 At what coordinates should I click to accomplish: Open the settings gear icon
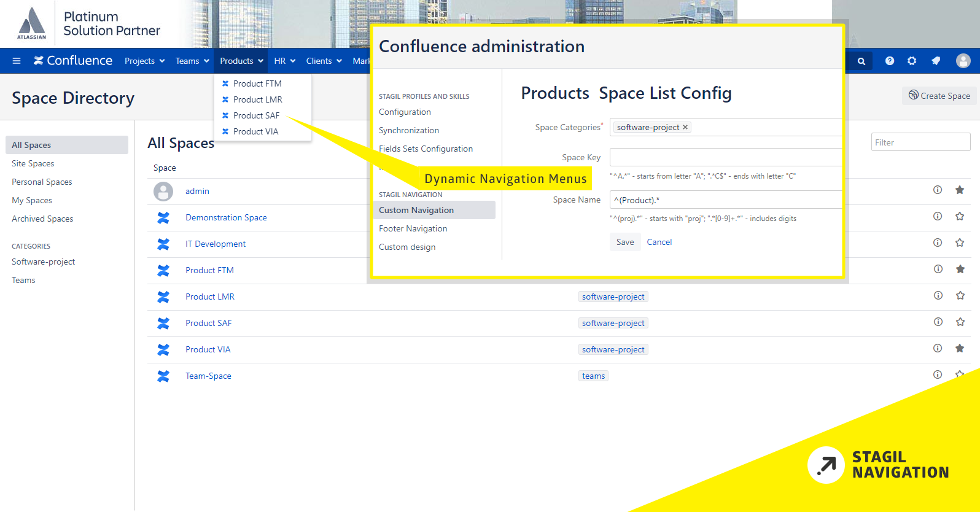[912, 61]
